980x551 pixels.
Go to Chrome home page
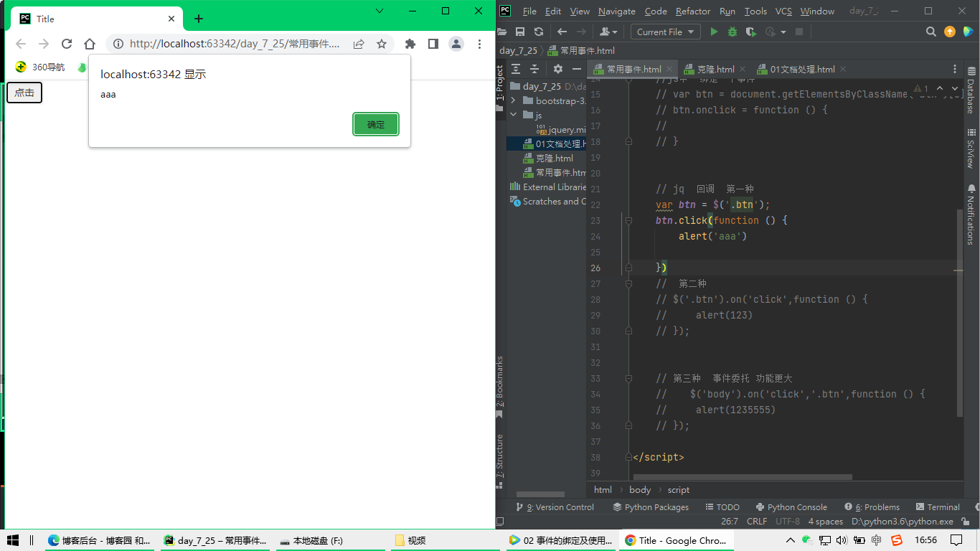90,44
